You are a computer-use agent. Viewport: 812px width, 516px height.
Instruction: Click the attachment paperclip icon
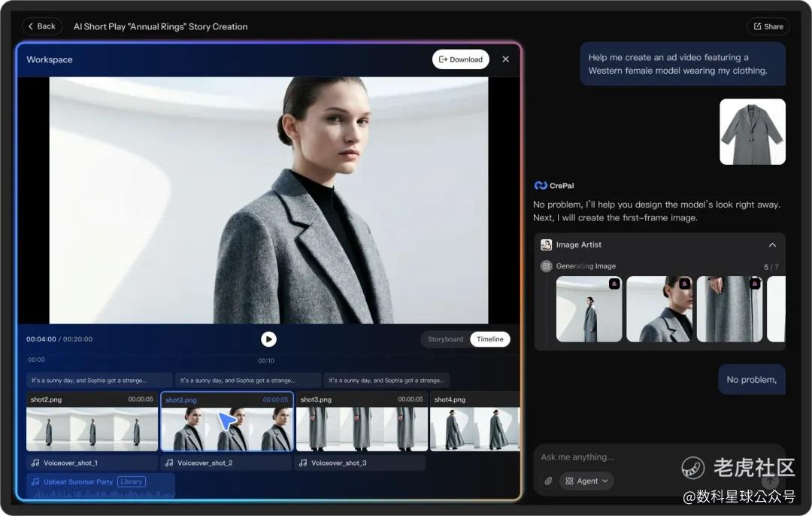(548, 481)
